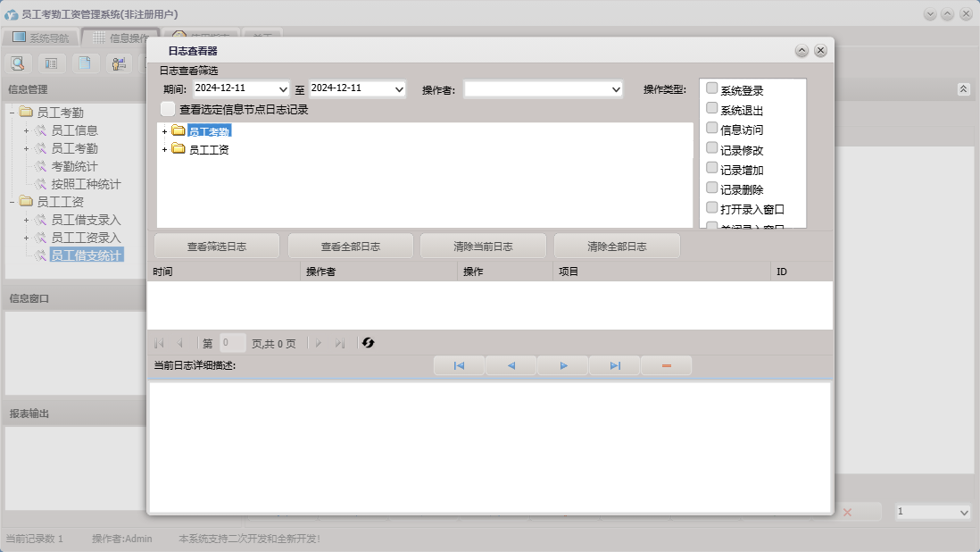Go to last page in log pager
The height and width of the screenshot is (552, 980).
[x=339, y=343]
